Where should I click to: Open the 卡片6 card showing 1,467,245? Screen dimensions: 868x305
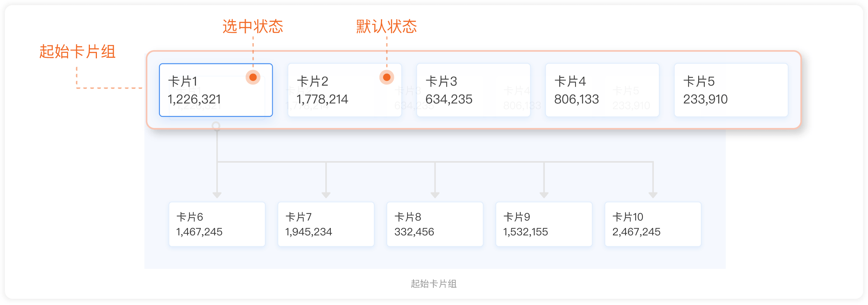(x=217, y=224)
